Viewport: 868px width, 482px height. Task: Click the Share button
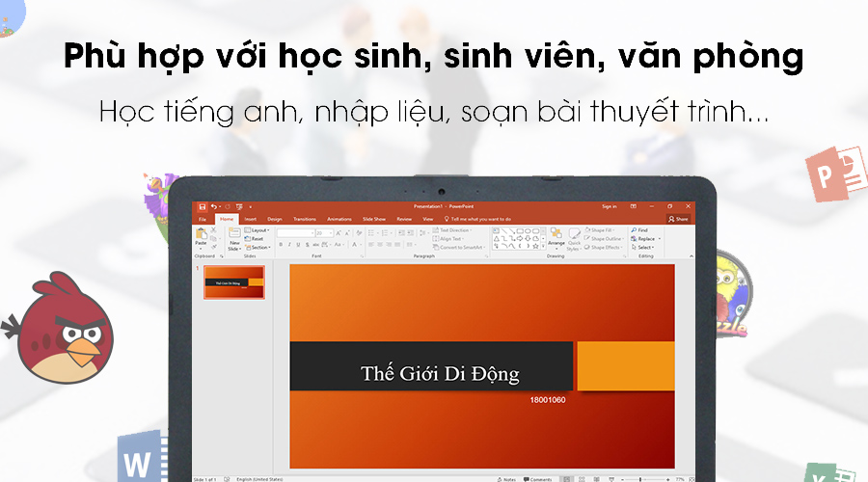click(678, 219)
